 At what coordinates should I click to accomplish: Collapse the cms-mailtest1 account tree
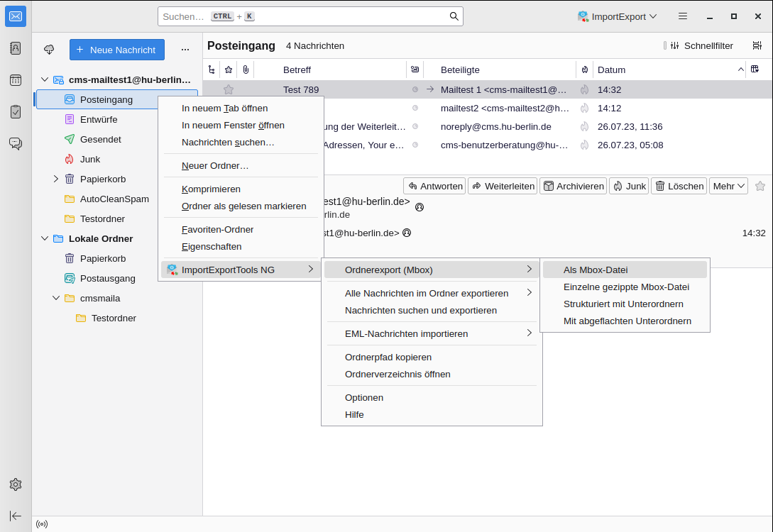44,79
